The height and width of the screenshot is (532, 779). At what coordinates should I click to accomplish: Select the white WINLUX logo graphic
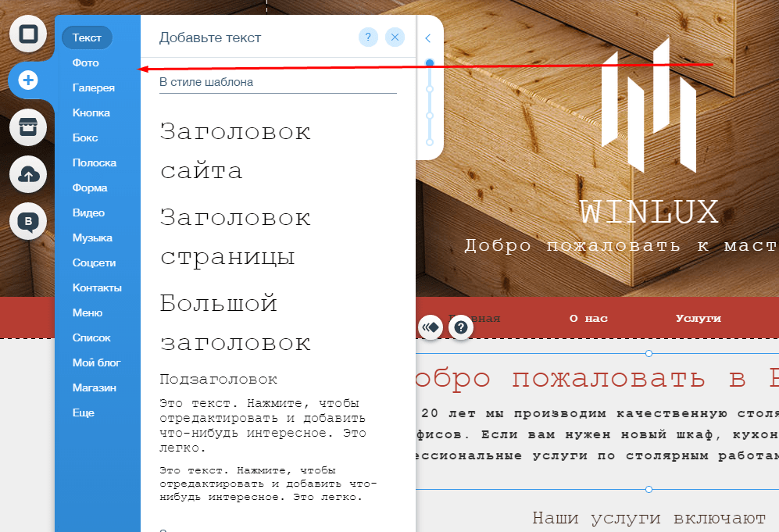(x=649, y=105)
